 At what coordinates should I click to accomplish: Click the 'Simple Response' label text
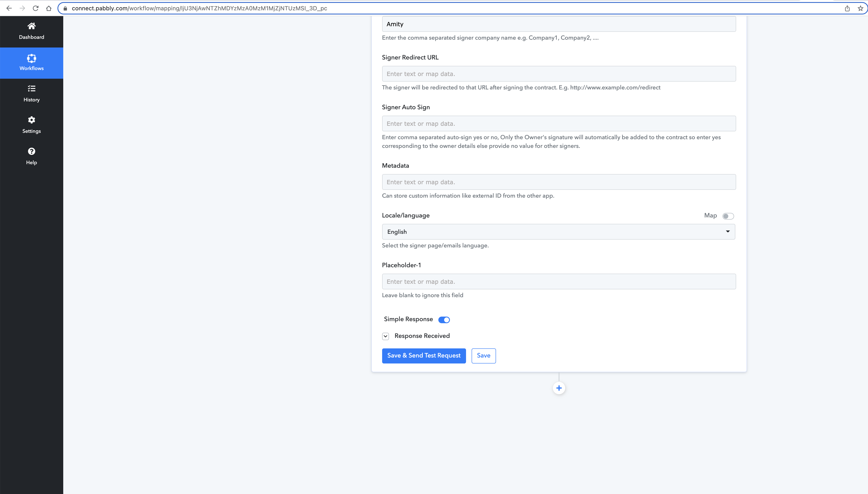point(408,319)
